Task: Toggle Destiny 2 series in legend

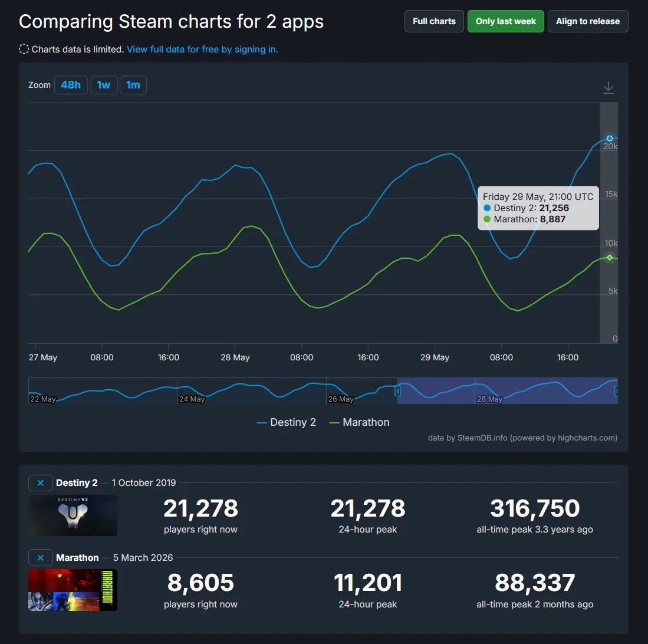Action: point(287,422)
